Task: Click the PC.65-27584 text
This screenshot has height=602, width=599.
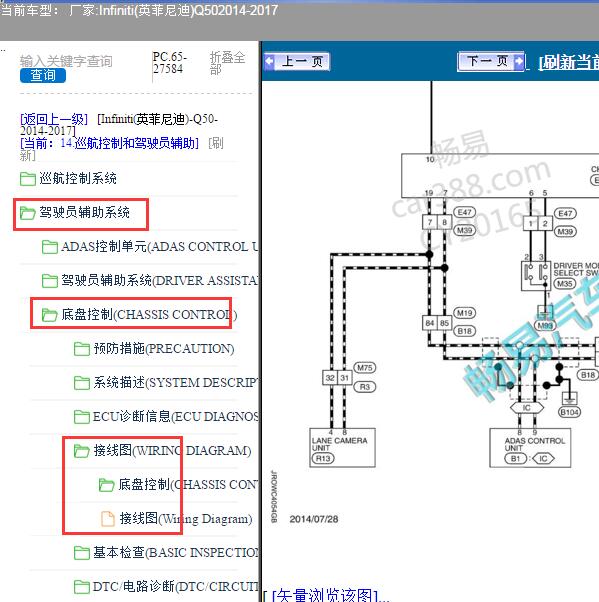Action: pos(170,63)
